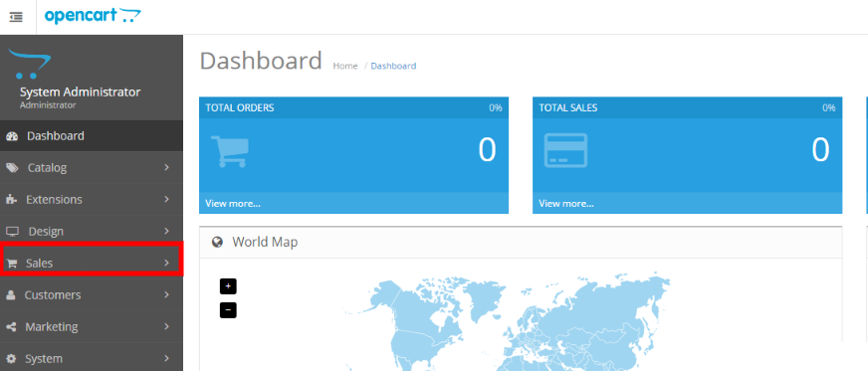Click the Marketing share icon

point(11,327)
